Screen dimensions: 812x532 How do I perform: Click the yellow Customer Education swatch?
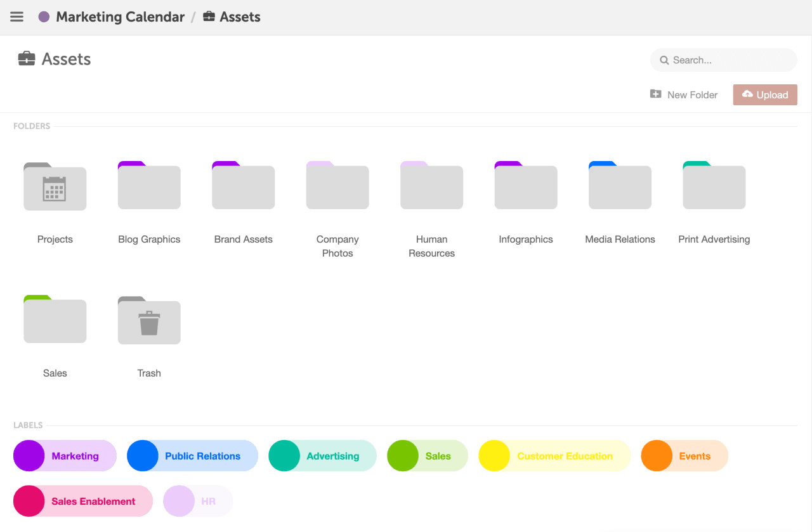point(494,456)
